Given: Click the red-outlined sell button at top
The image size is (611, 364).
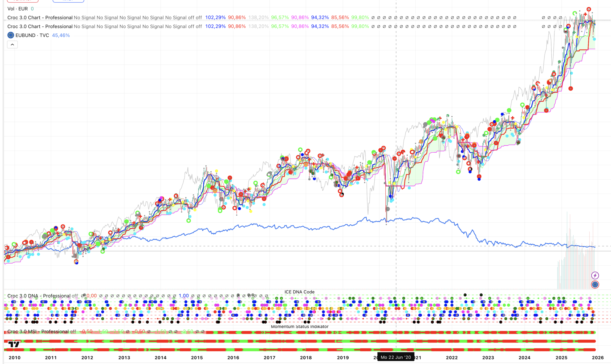Looking at the screenshot, I should (x=22, y=1).
